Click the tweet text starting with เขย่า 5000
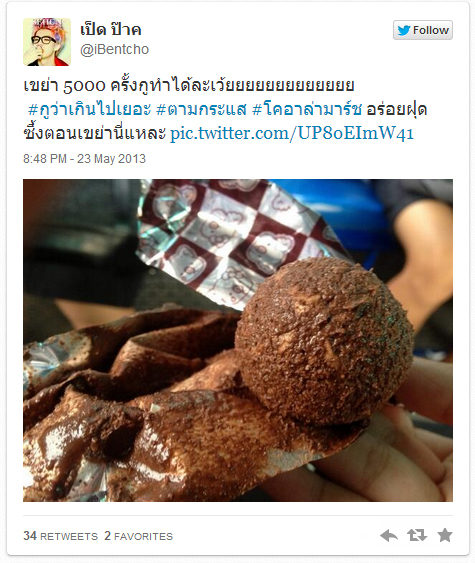The image size is (475, 563). pos(189,85)
